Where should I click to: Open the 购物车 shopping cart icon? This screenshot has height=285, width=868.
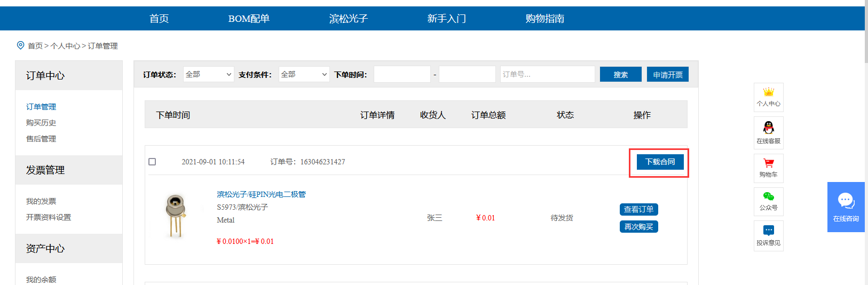768,163
